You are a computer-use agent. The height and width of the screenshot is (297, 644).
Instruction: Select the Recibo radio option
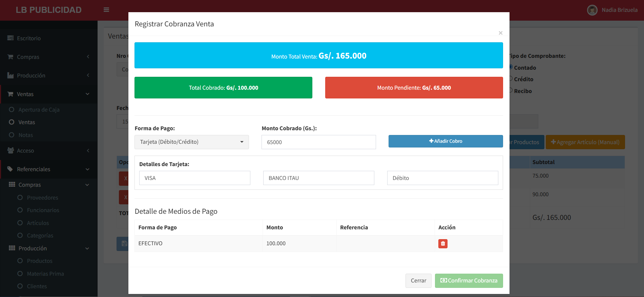[511, 90]
